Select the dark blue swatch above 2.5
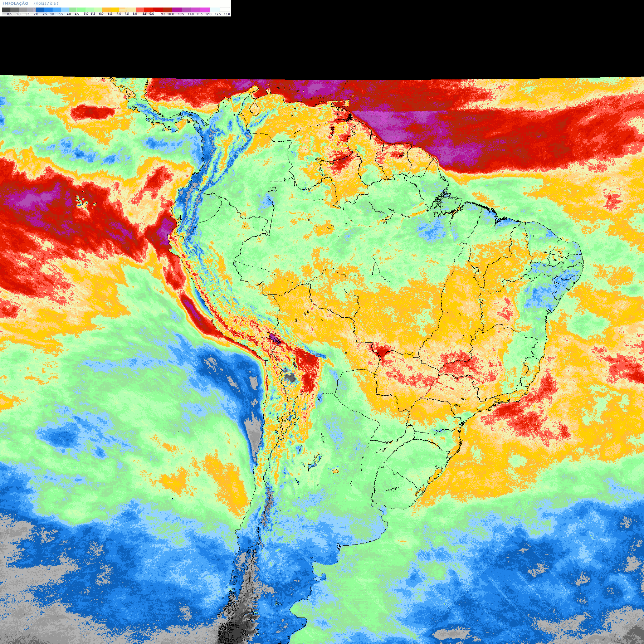The width and height of the screenshot is (644, 644). (x=40, y=10)
